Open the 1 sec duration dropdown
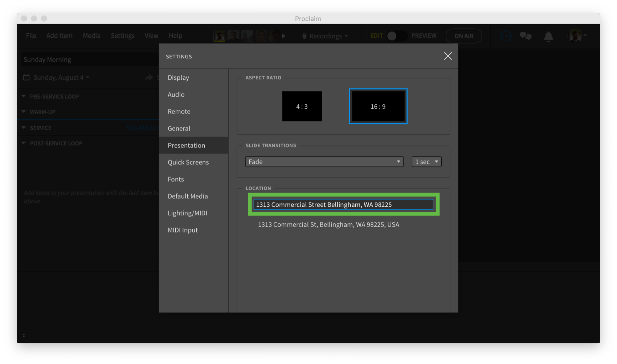Viewport: 617px width, 364px height. click(426, 162)
